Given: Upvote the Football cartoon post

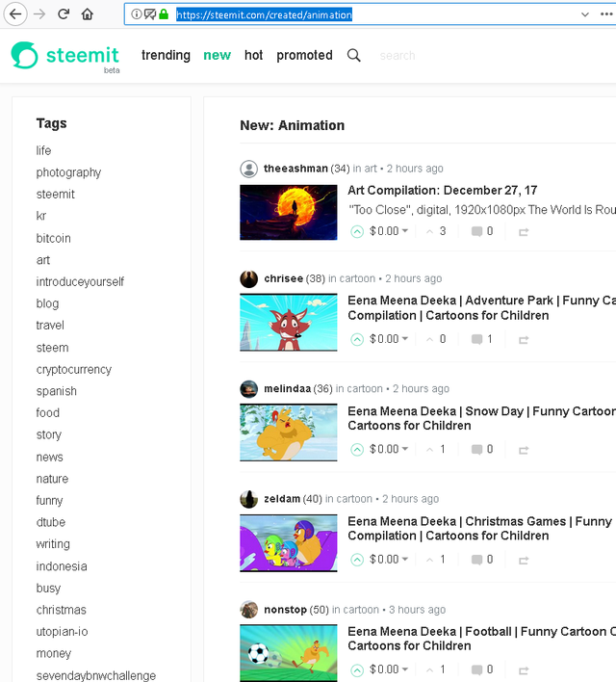Looking at the screenshot, I should [x=357, y=669].
